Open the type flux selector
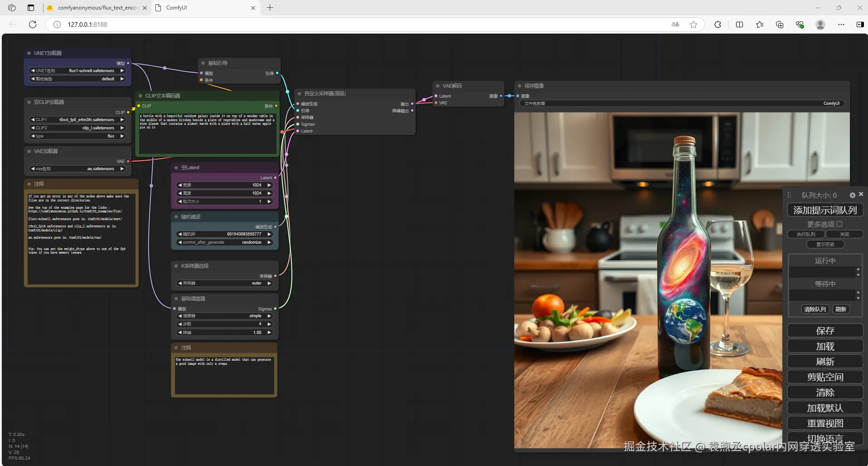Image resolution: width=868 pixels, height=466 pixels. (x=77, y=136)
